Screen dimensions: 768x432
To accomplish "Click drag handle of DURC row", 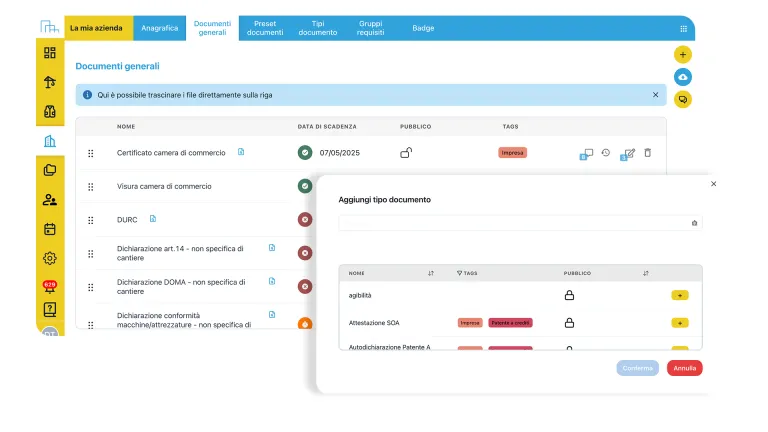I will (x=91, y=220).
